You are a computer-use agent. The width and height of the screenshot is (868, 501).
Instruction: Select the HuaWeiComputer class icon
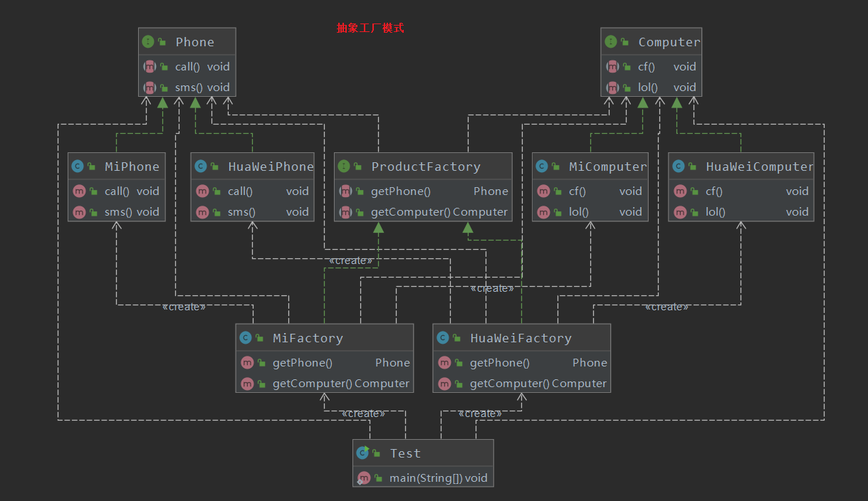tap(679, 167)
